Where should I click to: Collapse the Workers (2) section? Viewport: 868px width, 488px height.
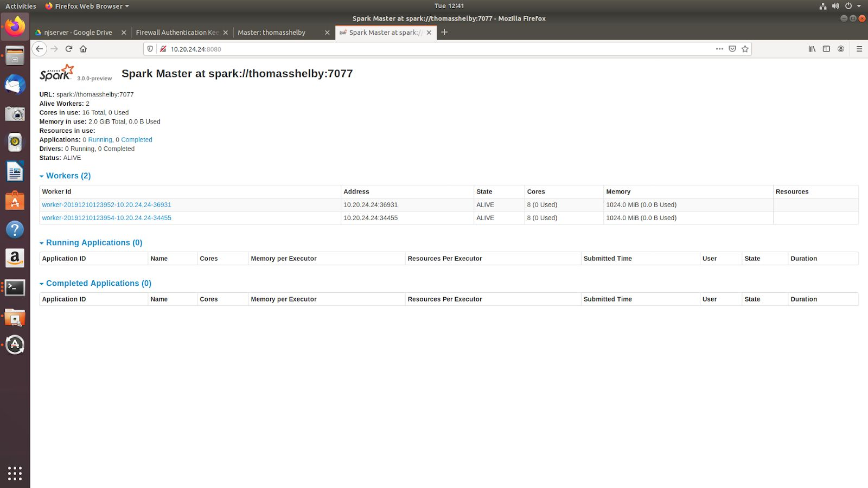(x=65, y=176)
